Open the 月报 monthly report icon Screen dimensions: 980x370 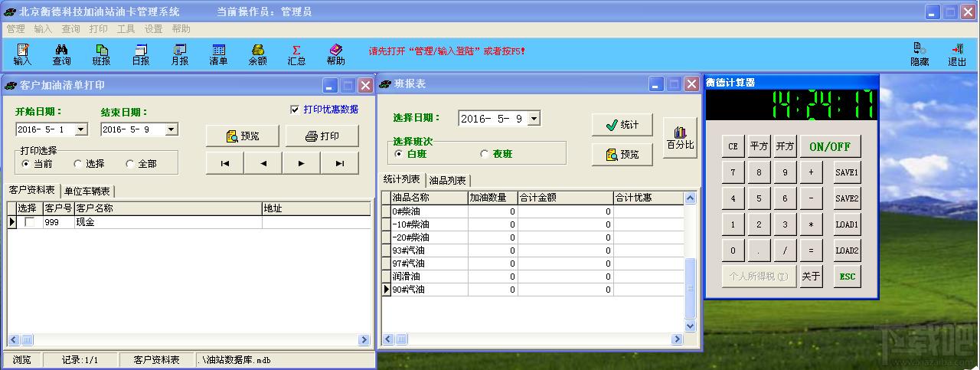[180, 54]
